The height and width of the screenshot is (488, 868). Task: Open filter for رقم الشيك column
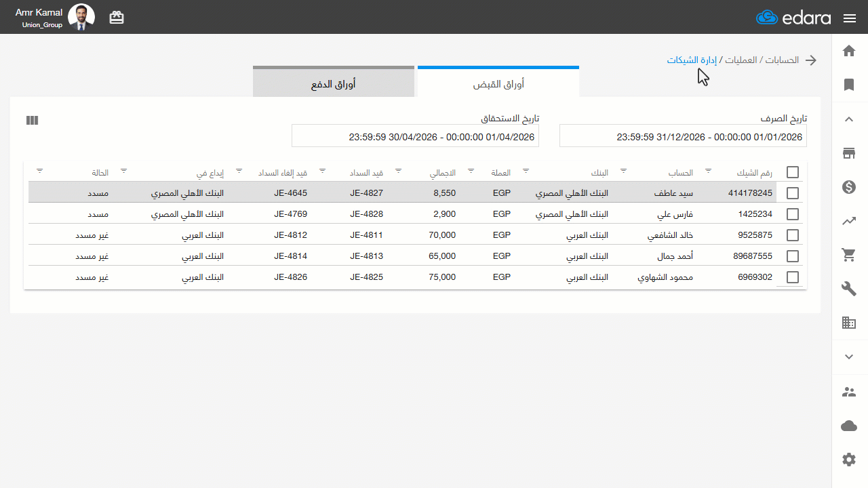(709, 171)
